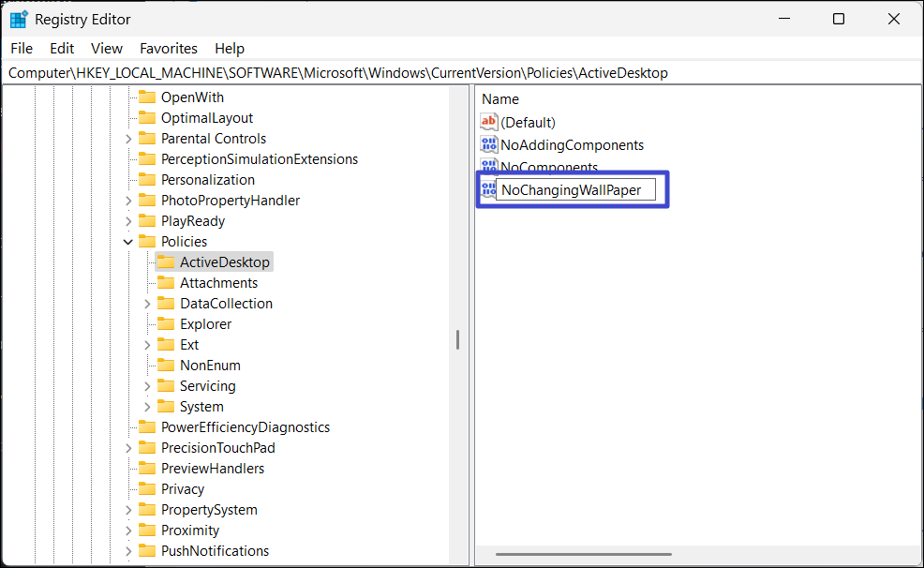Click the Attachments folder icon
Screen dimensions: 924x568
[x=166, y=283]
